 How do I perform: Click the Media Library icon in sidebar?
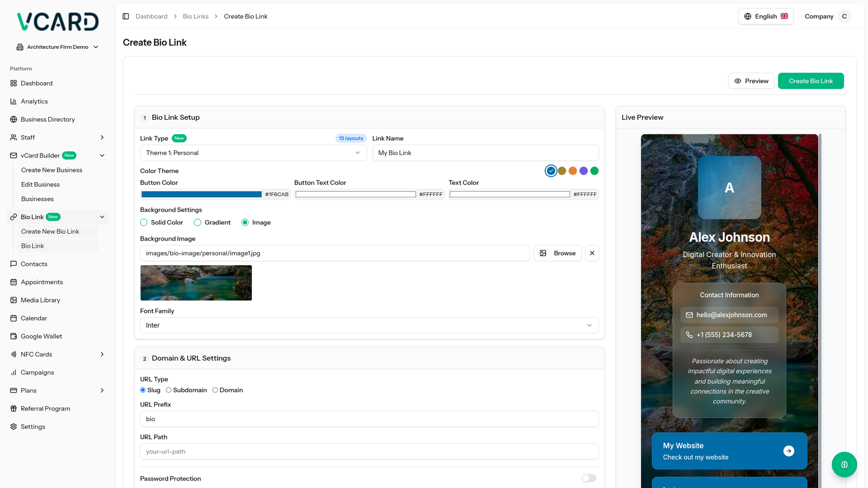[14, 300]
